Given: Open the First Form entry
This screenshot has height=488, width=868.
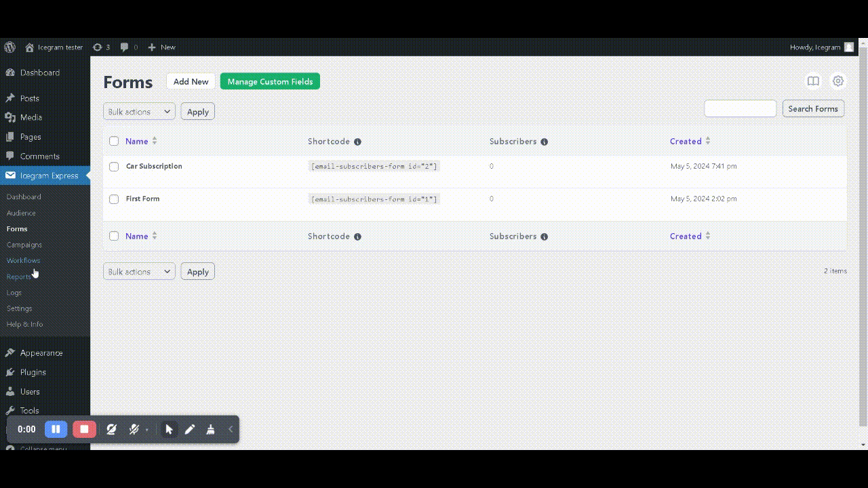Looking at the screenshot, I should pyautogui.click(x=142, y=199).
